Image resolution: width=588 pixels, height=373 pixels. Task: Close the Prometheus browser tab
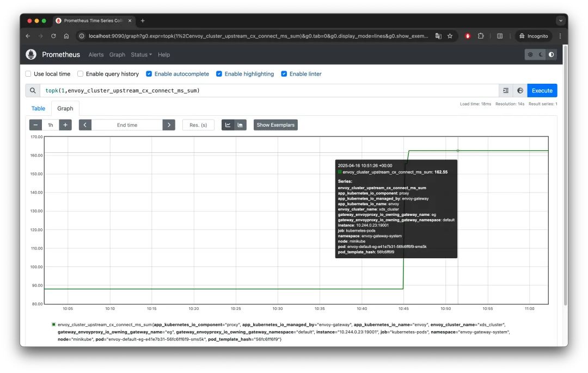pos(130,21)
